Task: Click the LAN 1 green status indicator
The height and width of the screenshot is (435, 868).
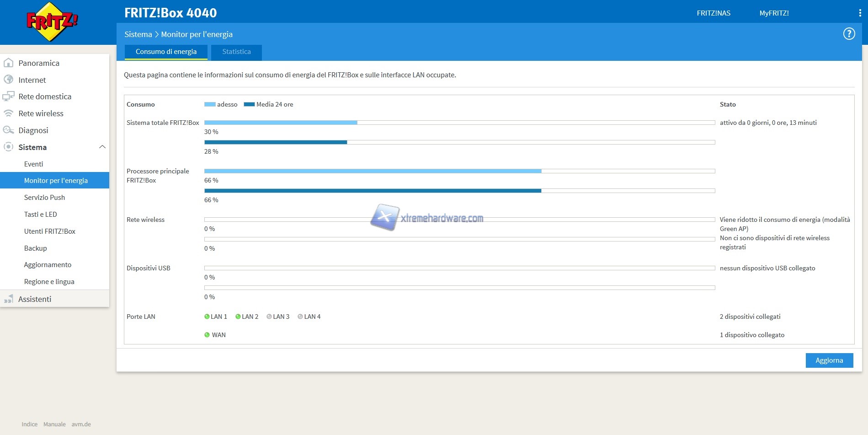Action: tap(207, 317)
